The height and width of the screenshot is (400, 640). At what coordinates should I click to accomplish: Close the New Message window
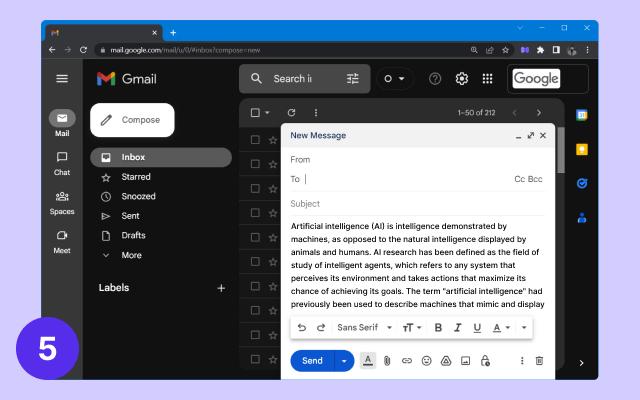click(x=543, y=136)
